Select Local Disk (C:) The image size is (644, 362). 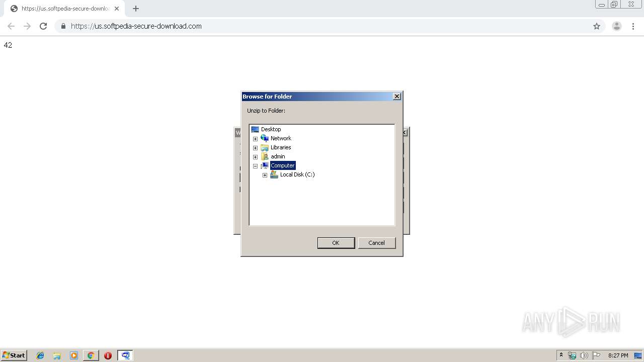pyautogui.click(x=297, y=174)
